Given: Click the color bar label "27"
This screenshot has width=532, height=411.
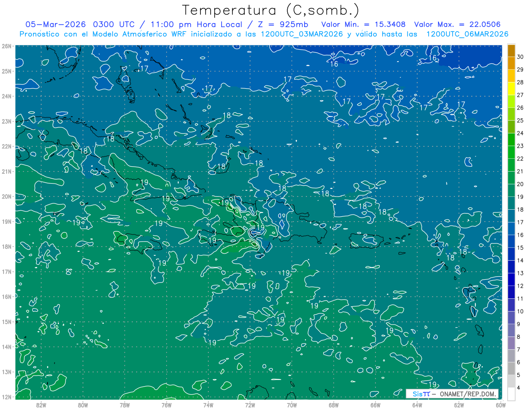Looking at the screenshot, I should pyautogui.click(x=520, y=95).
